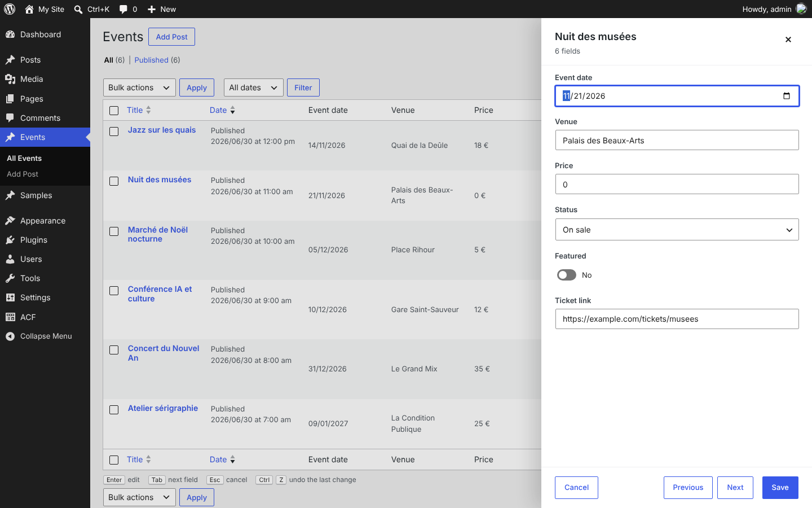This screenshot has height=508, width=812.
Task: Tick the header select-all checkbox
Action: tap(114, 111)
